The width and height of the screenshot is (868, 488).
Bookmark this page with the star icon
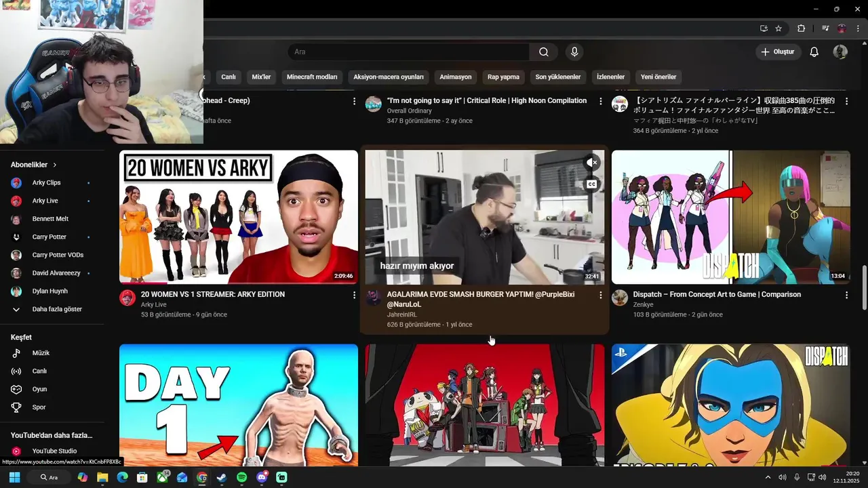(x=778, y=28)
